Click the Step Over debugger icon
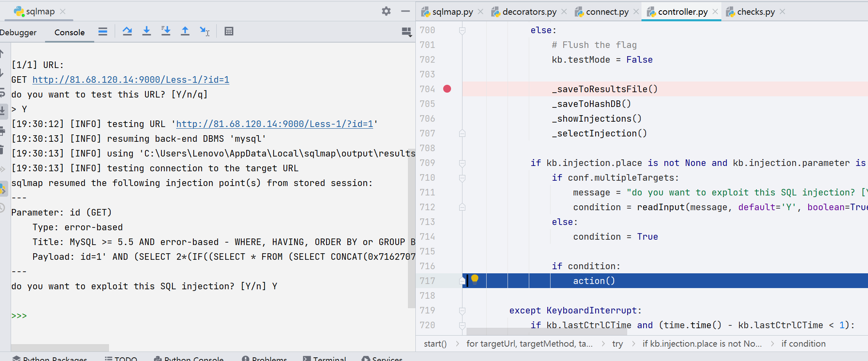Viewport: 868px width, 361px height. 127,31
